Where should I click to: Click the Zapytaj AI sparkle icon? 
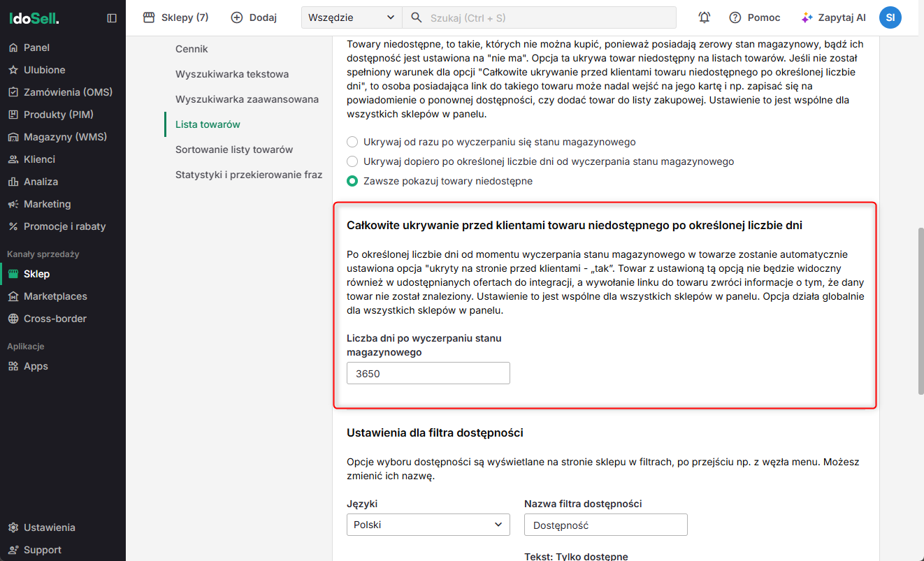pyautogui.click(x=807, y=17)
